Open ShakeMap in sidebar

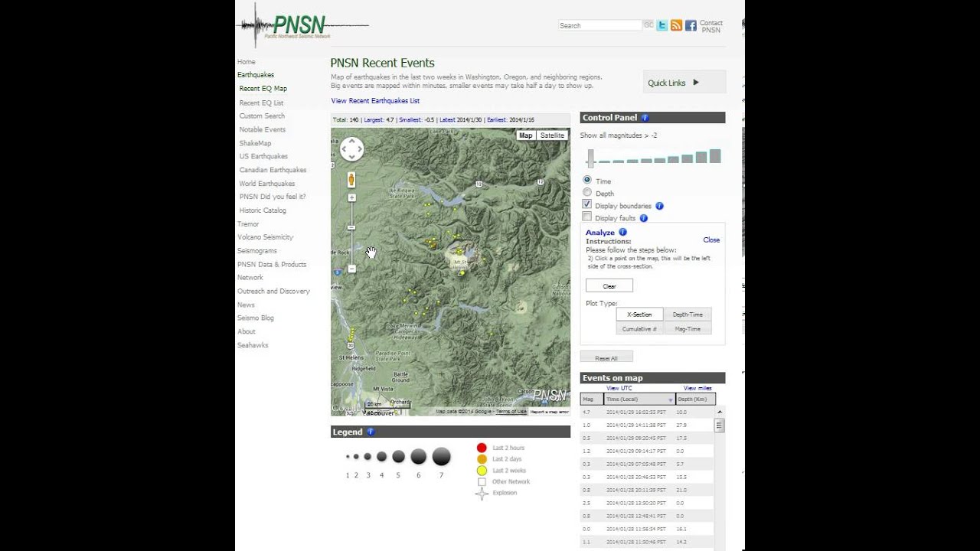[x=255, y=143]
